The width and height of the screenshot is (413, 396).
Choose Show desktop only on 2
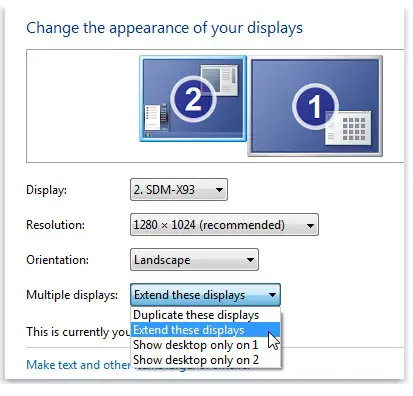[x=206, y=360]
